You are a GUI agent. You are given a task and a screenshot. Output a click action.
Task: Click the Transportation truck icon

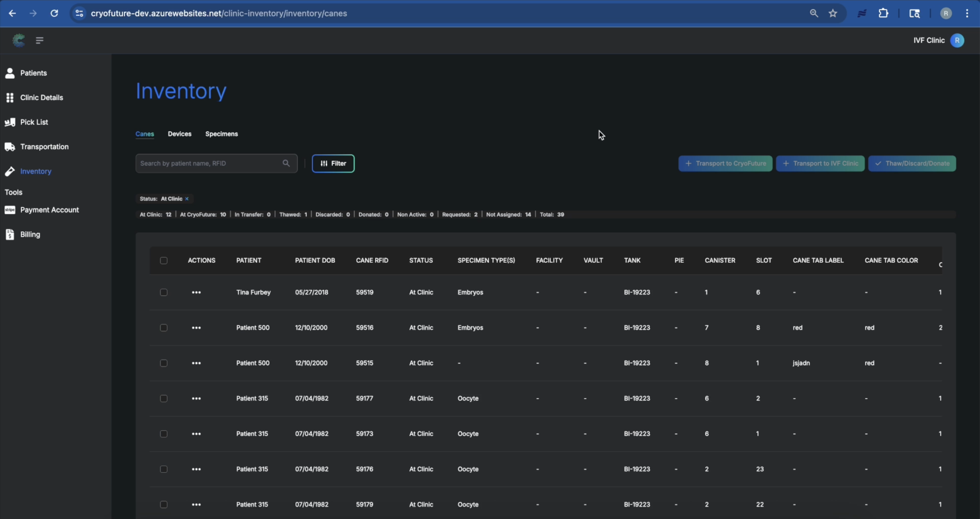pyautogui.click(x=10, y=147)
